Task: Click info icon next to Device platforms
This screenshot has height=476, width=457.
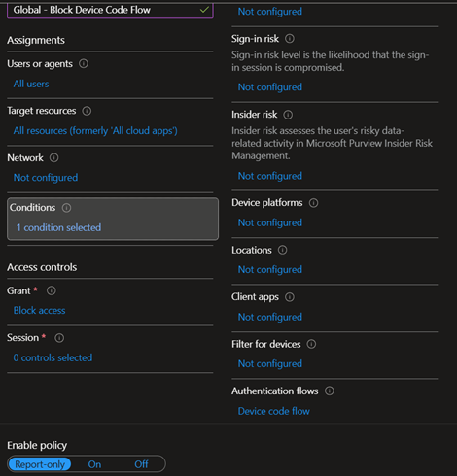Action: [x=313, y=203]
